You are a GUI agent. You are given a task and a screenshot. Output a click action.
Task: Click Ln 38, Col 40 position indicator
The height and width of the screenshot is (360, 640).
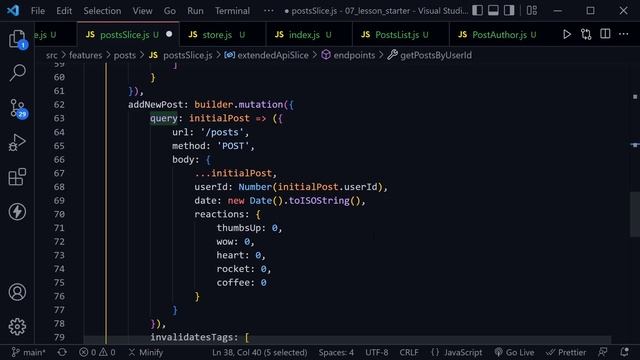(x=260, y=352)
